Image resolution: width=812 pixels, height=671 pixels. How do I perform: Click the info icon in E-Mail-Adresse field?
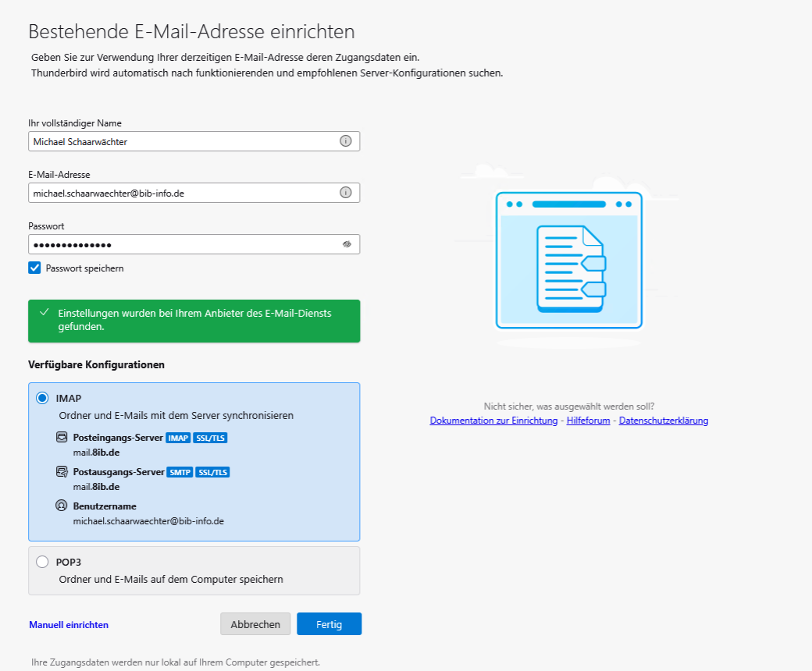pos(345,193)
